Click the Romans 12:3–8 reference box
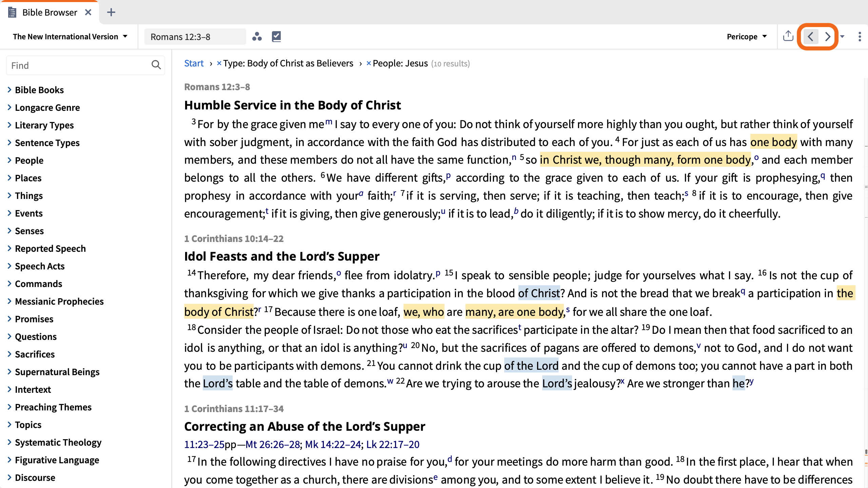868x488 pixels. coord(195,37)
